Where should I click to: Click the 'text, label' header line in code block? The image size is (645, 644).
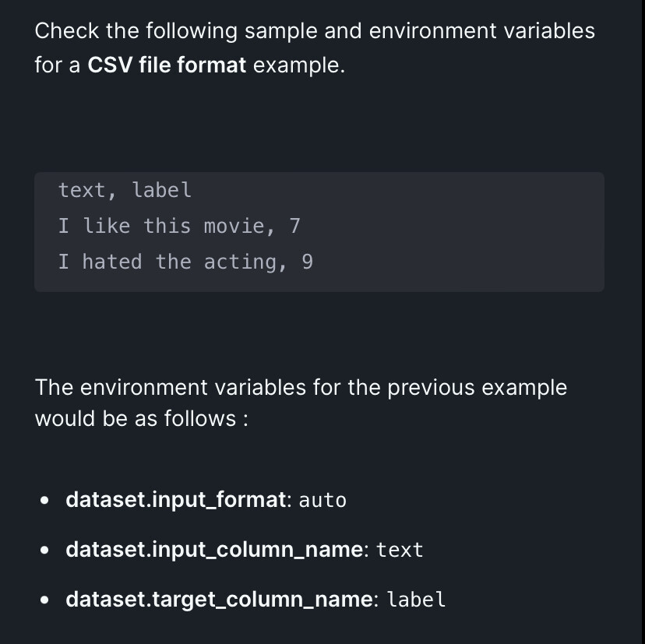125,190
